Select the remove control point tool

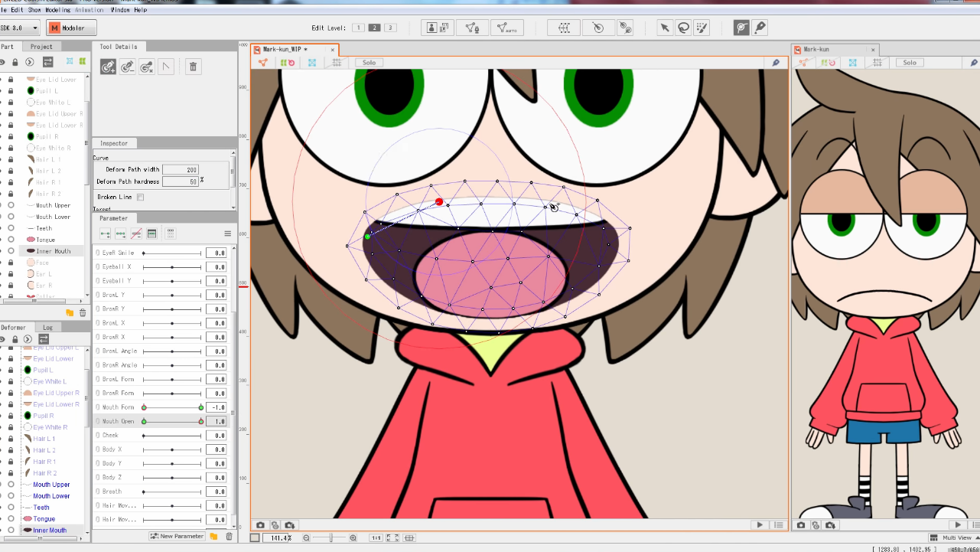(x=127, y=67)
